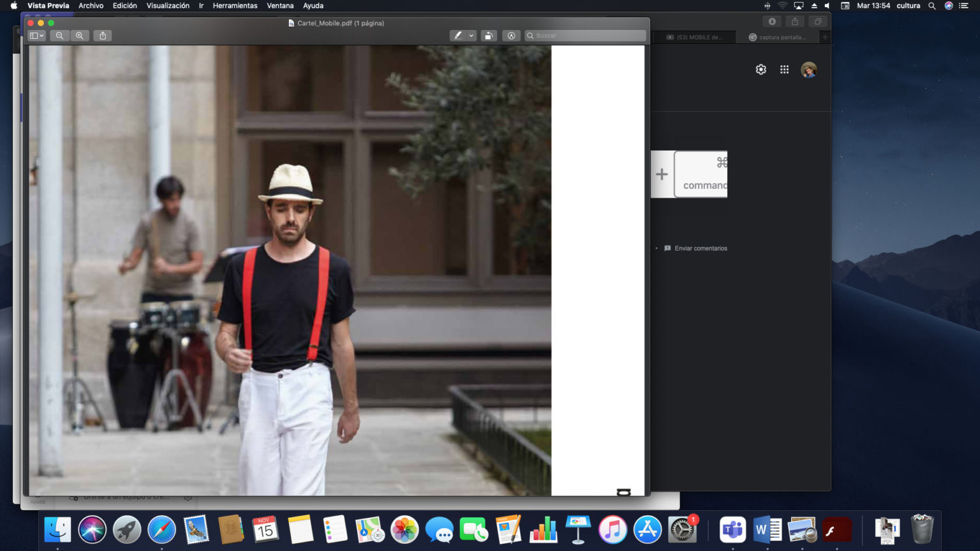
Task: Show the markup toolbar
Action: pos(511,36)
